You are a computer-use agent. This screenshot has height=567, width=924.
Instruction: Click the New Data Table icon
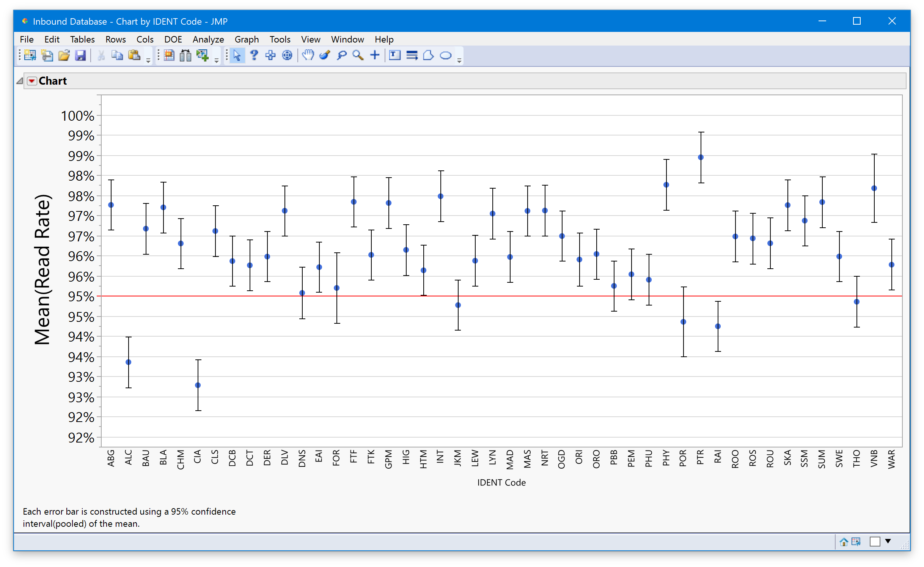(x=30, y=55)
